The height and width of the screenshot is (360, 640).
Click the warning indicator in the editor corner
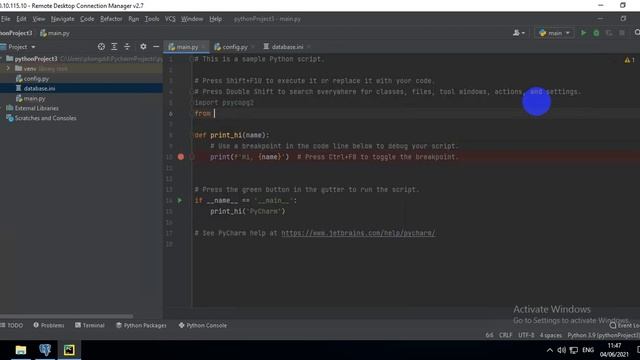[629, 60]
